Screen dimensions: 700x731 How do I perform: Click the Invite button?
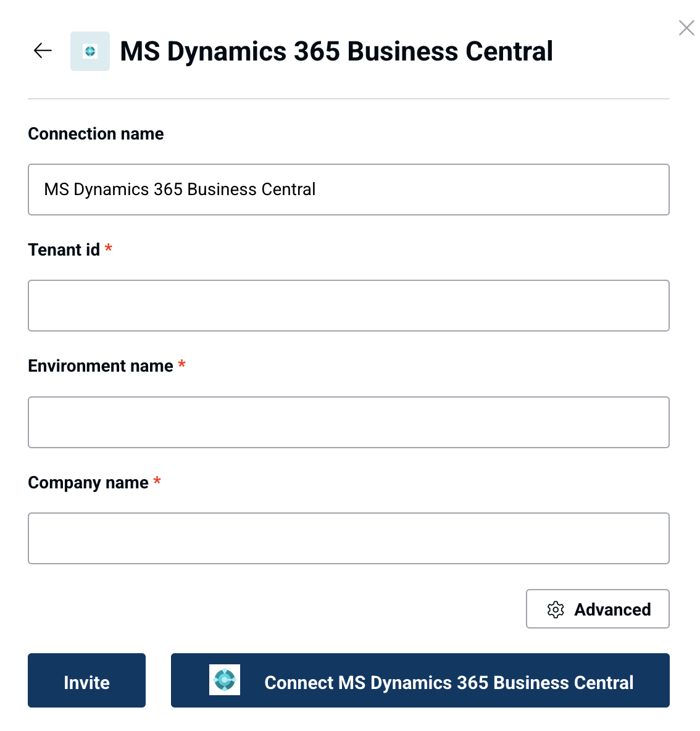pyautogui.click(x=86, y=680)
